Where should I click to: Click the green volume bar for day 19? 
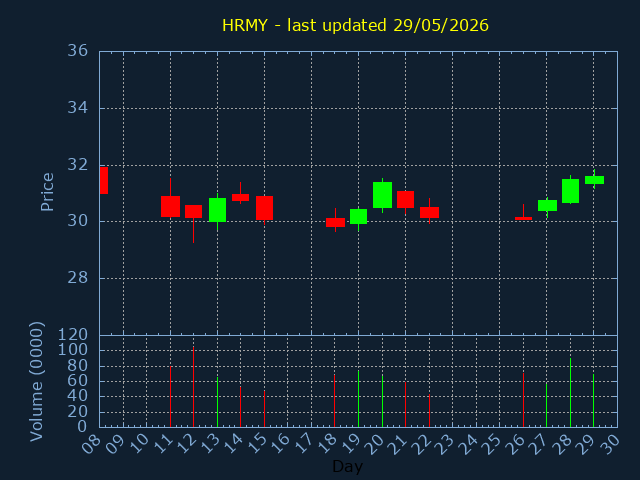358,399
